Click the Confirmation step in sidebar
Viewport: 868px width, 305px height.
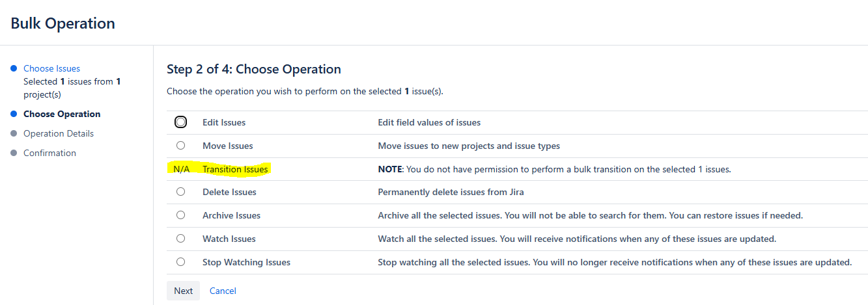coord(49,153)
